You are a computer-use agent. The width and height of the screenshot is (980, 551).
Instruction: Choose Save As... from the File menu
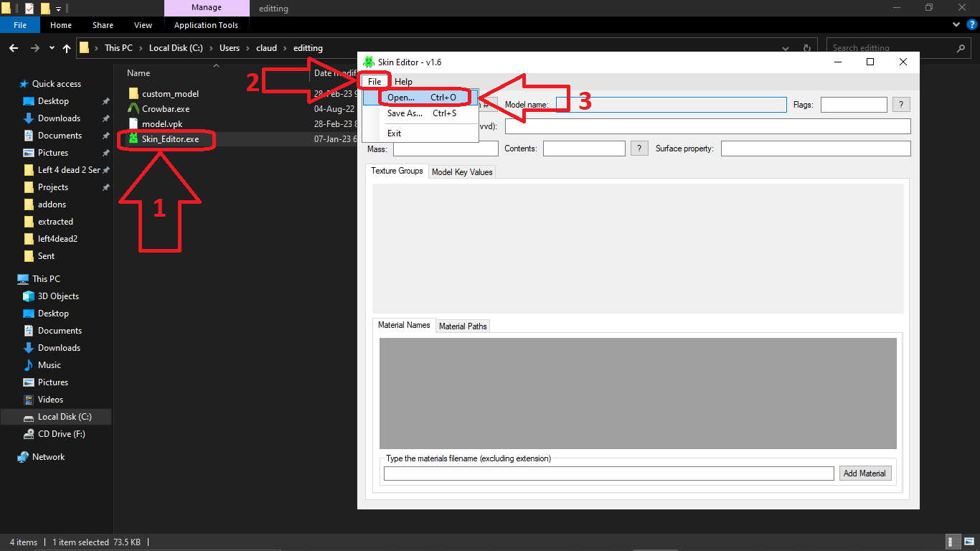(x=420, y=113)
